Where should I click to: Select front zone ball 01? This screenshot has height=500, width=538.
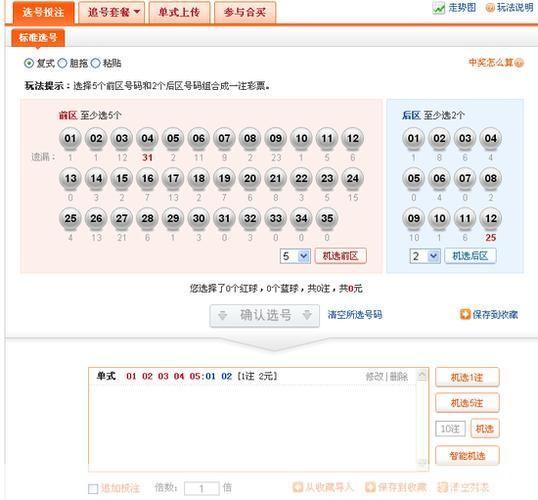pyautogui.click(x=70, y=138)
